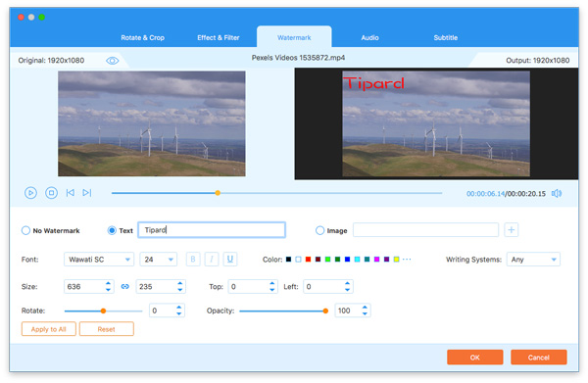Image resolution: width=588 pixels, height=383 pixels.
Task: Select the No Watermark option
Action: [x=25, y=230]
